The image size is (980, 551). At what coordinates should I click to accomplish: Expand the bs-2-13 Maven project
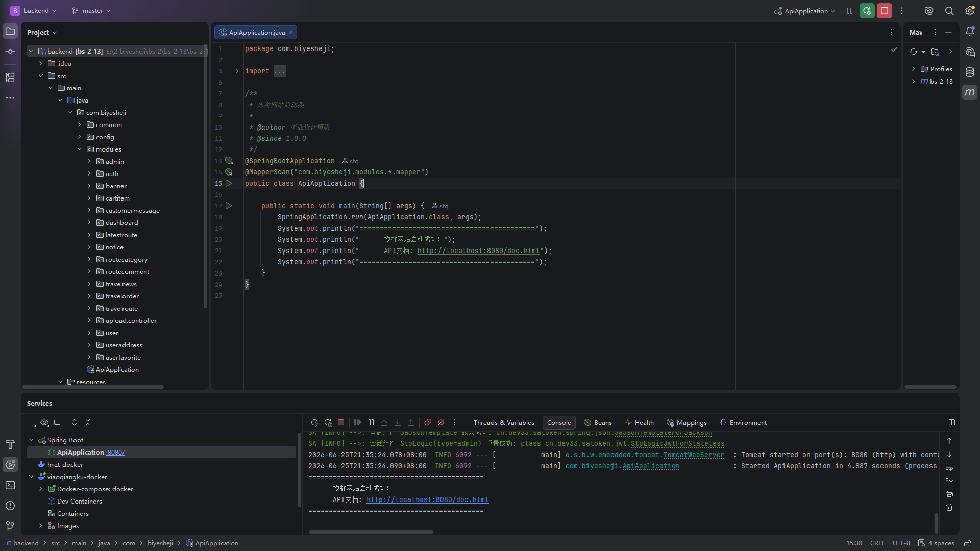pos(914,81)
